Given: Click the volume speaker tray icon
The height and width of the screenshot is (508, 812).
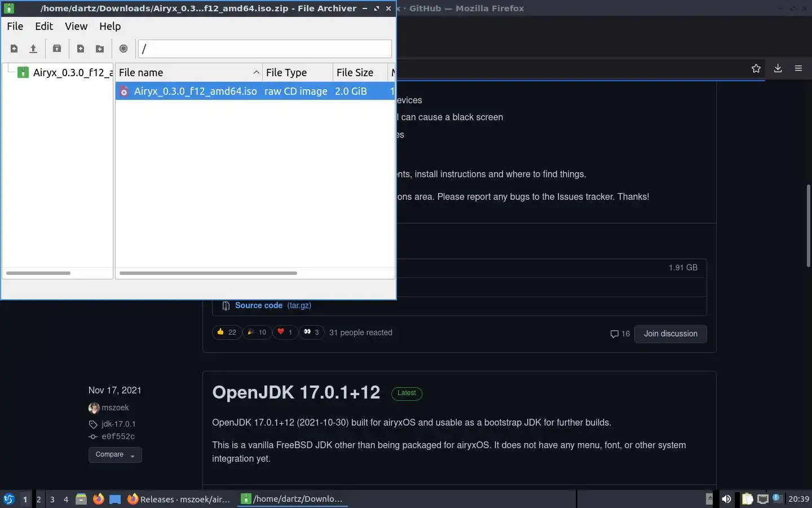Looking at the screenshot, I should point(727,499).
